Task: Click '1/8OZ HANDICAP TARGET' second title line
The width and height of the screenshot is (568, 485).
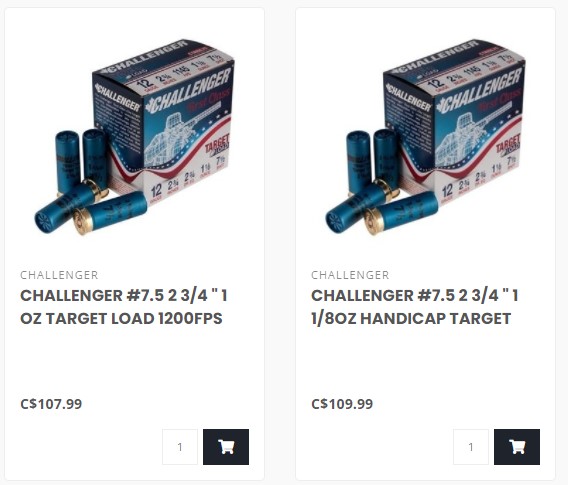Action: tap(411, 318)
